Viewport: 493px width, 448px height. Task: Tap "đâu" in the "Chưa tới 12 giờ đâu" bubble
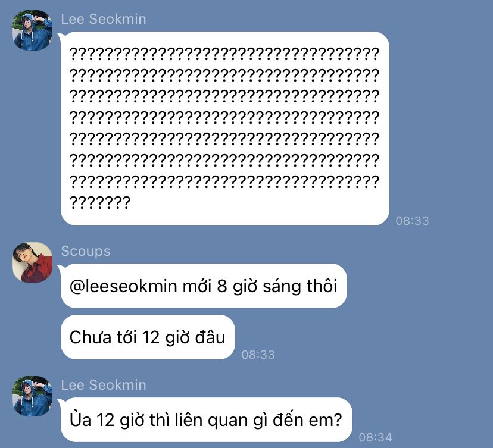click(x=210, y=337)
